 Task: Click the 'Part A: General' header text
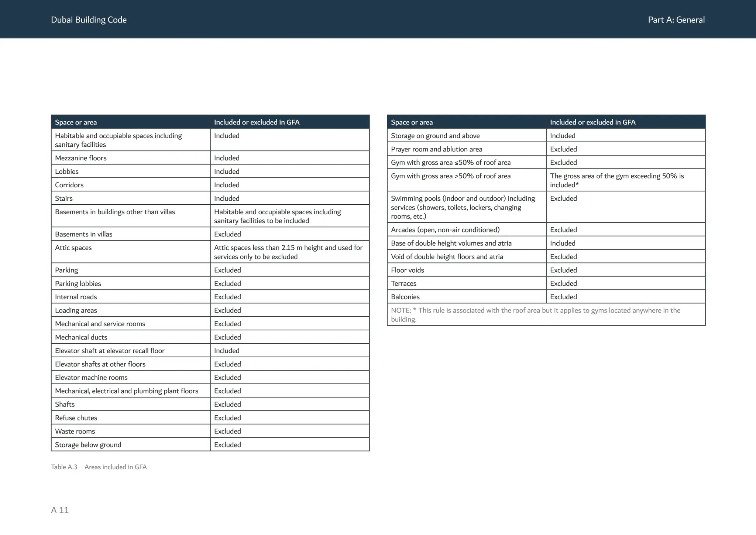coord(676,20)
